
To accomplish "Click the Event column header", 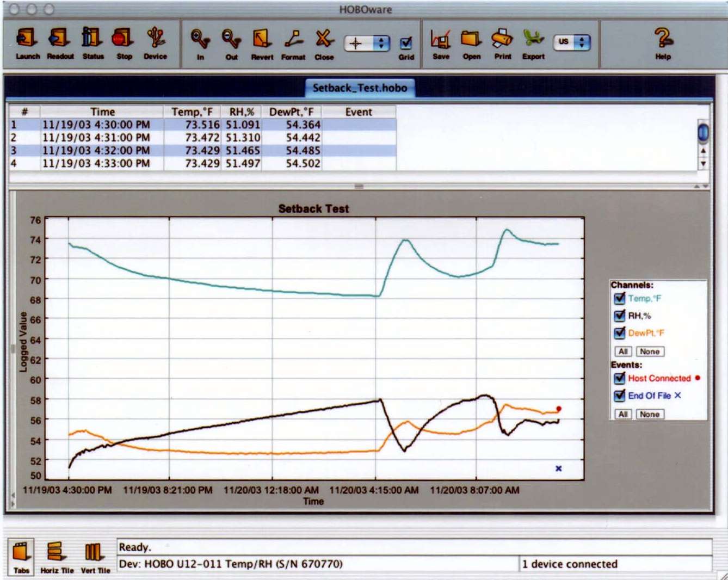I will click(359, 112).
